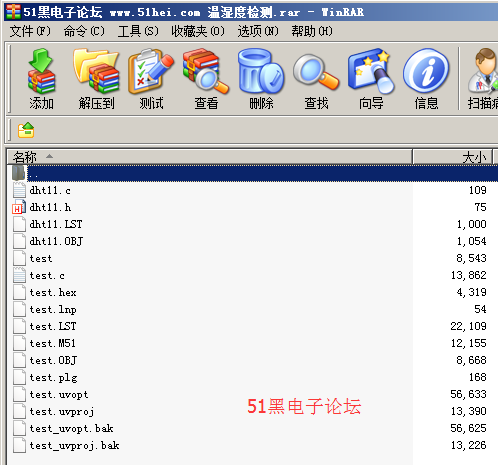Select the Delete (删除) trash icon
The image size is (498, 465).
pos(261,79)
